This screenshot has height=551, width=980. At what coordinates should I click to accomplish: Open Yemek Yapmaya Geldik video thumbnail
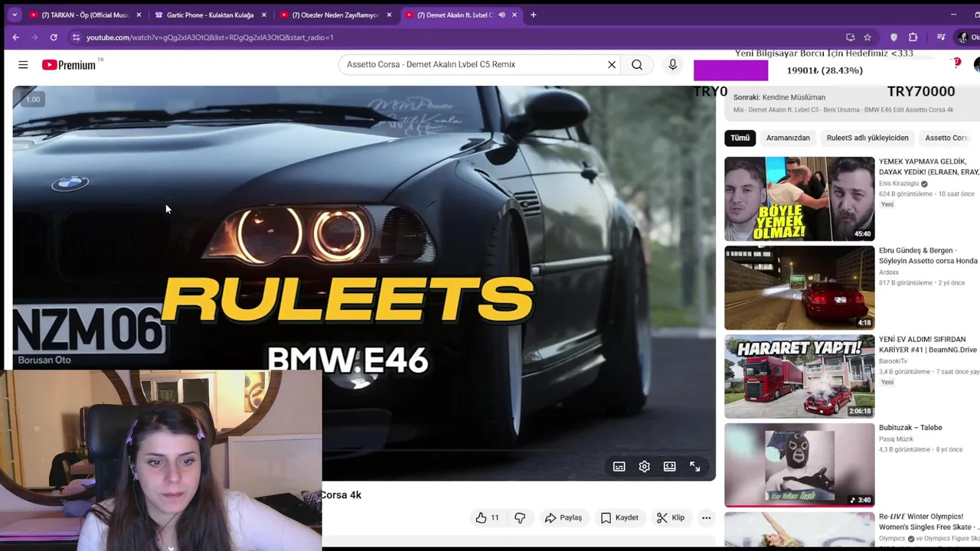click(x=799, y=199)
